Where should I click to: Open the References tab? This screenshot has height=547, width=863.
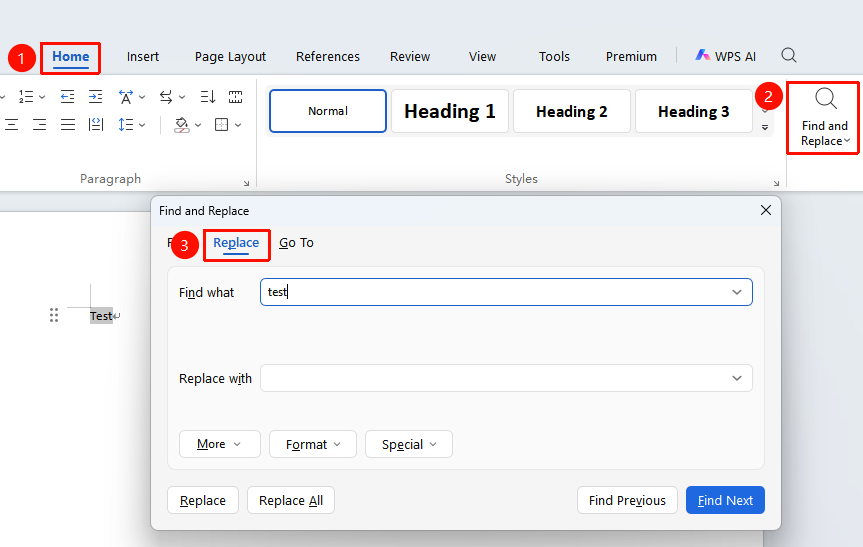click(327, 57)
